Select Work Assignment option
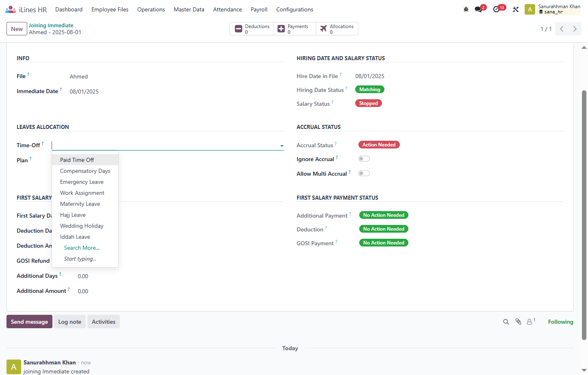Image resolution: width=588 pixels, height=375 pixels. (x=85, y=193)
